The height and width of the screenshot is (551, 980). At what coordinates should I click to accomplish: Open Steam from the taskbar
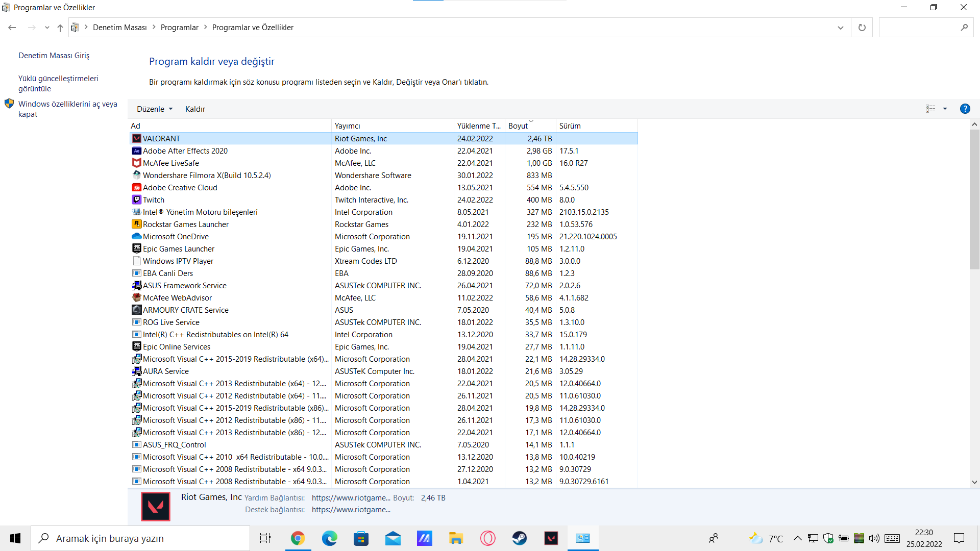coord(519,538)
